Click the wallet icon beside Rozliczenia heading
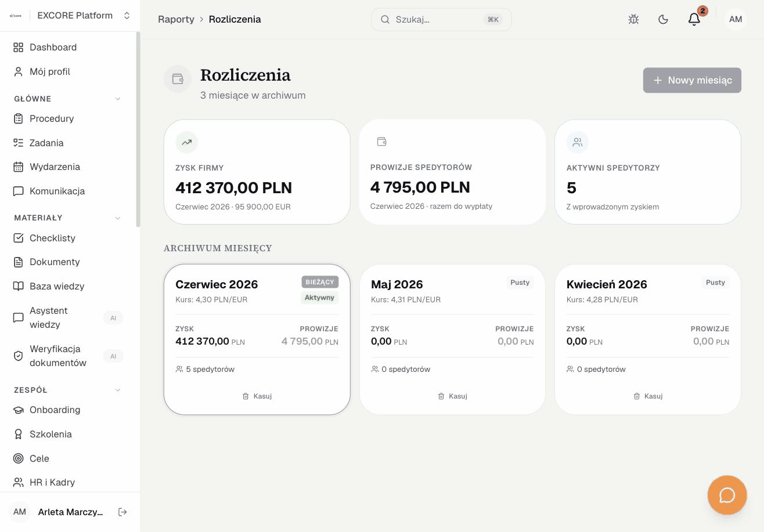The height and width of the screenshot is (532, 764). (178, 79)
